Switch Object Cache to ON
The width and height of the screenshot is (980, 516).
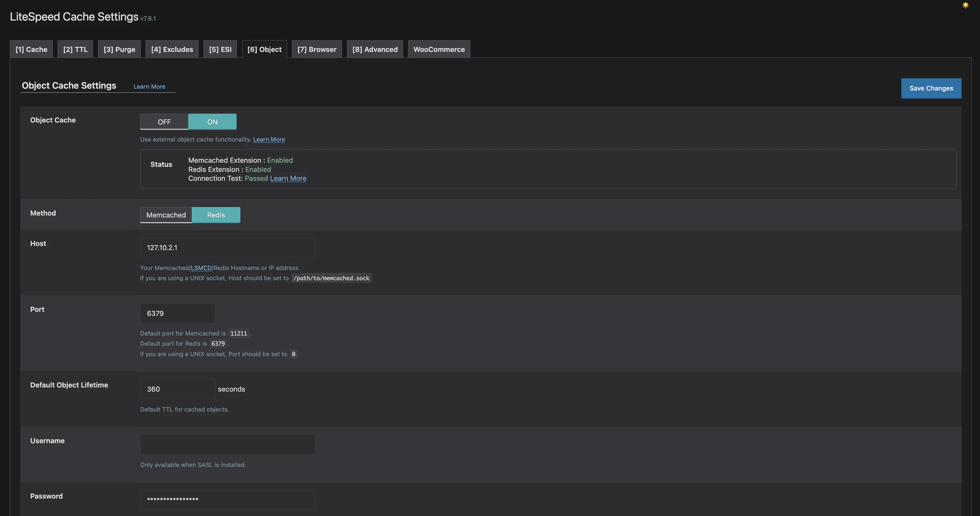pos(212,122)
